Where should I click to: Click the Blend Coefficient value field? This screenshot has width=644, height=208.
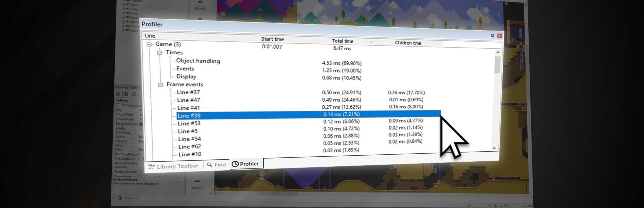point(141,154)
